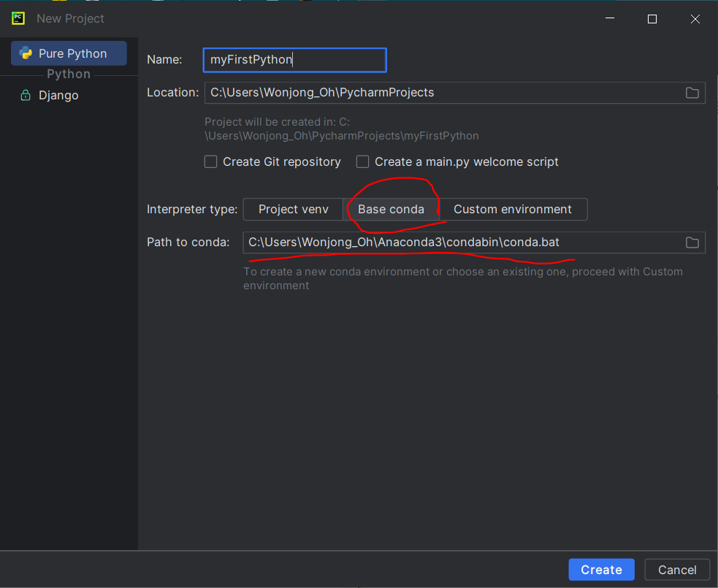Click the 'Name:' label

tap(164, 60)
